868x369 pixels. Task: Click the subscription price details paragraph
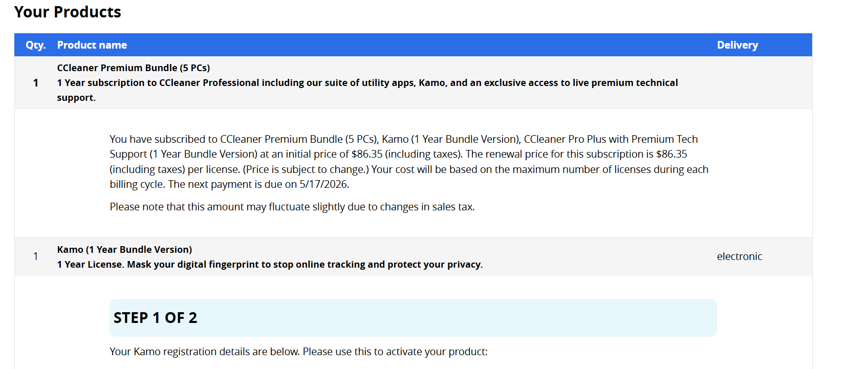(x=409, y=162)
